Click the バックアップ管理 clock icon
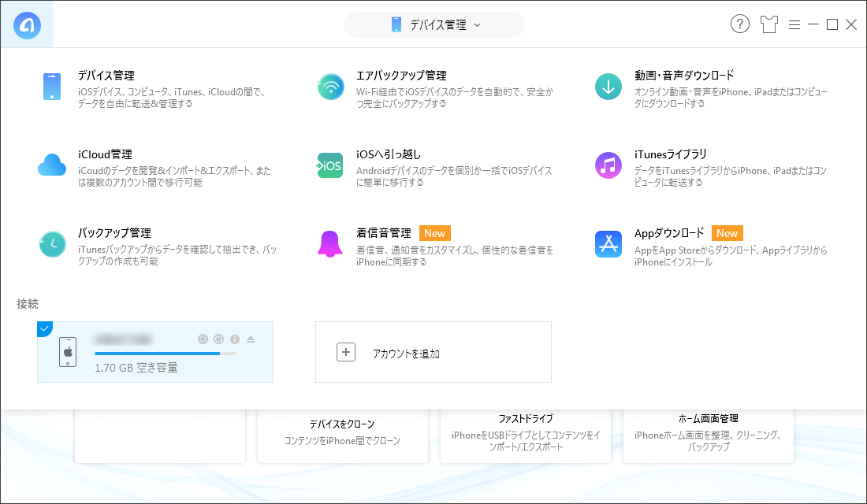This screenshot has width=867, height=504. (x=53, y=244)
